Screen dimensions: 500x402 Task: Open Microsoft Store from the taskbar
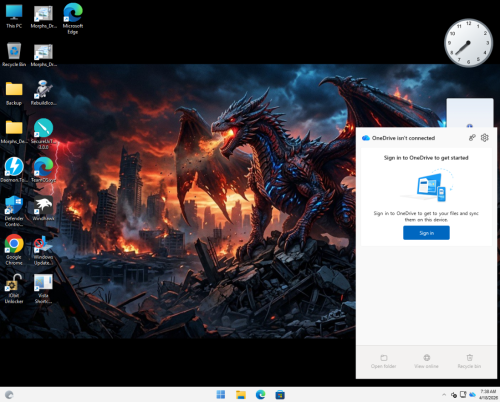point(280,395)
